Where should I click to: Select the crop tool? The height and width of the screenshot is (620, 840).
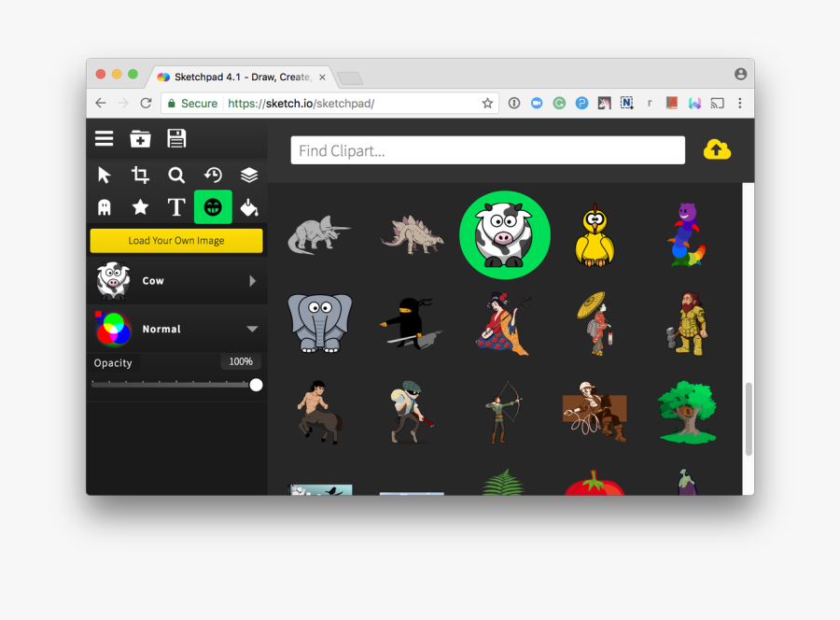[140, 175]
